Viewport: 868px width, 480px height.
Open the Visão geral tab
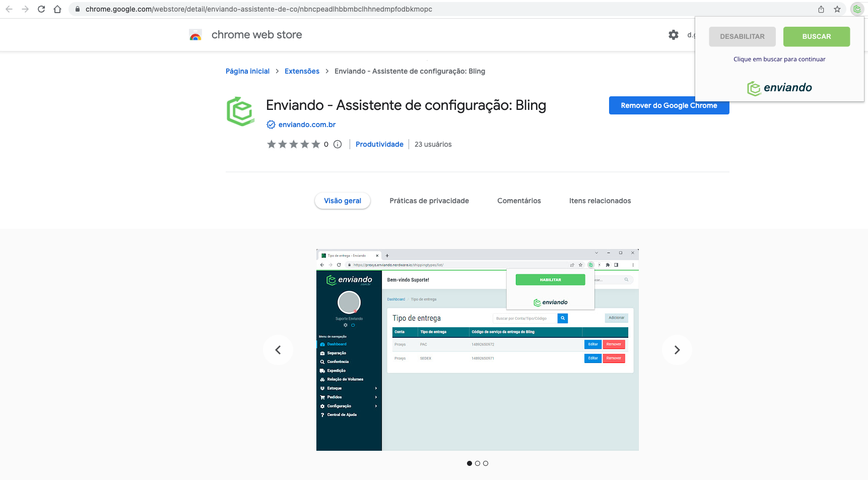343,201
